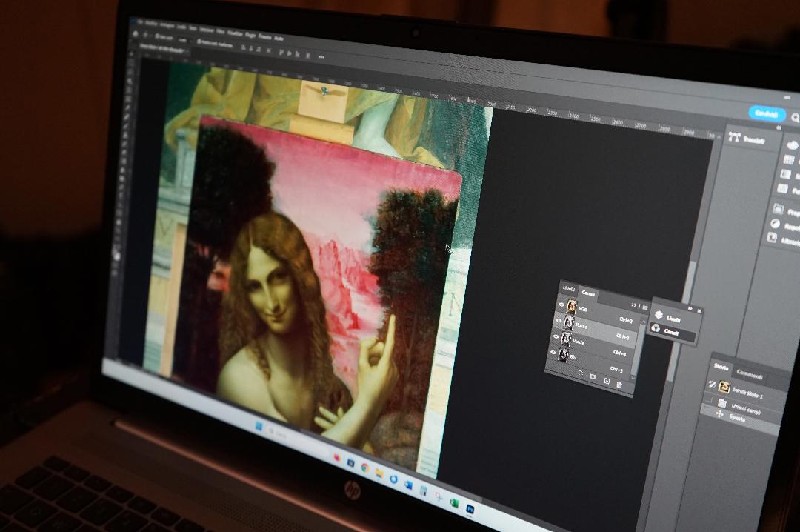Viewport: 800px width, 532px height.
Task: Click the Tracciati paths panel icon
Action: (734, 136)
